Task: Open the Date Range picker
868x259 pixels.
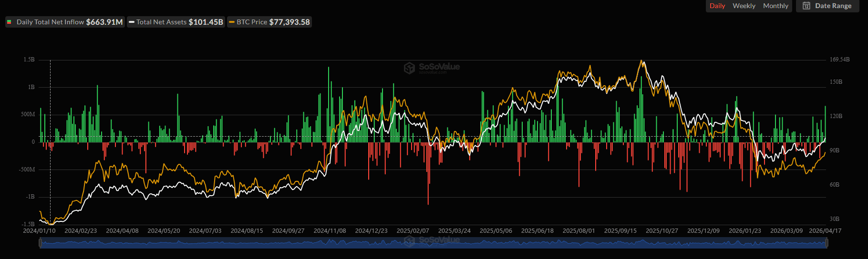Action: [x=827, y=6]
